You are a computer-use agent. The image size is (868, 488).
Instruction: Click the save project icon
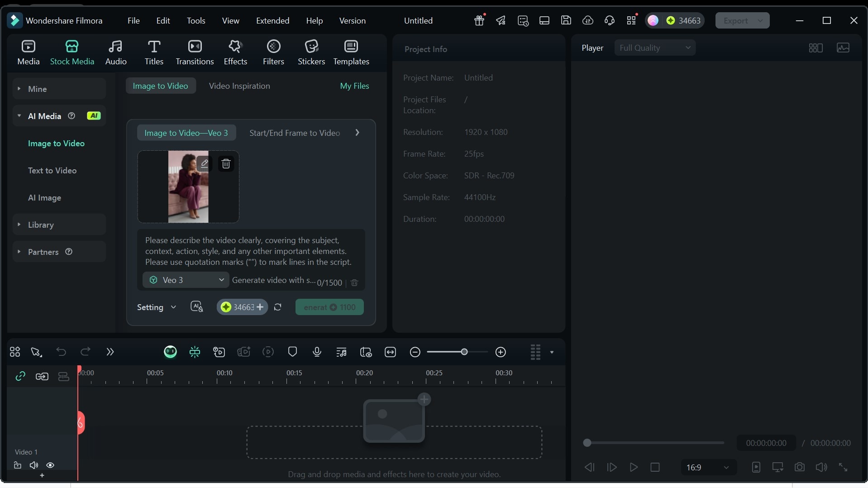click(566, 20)
